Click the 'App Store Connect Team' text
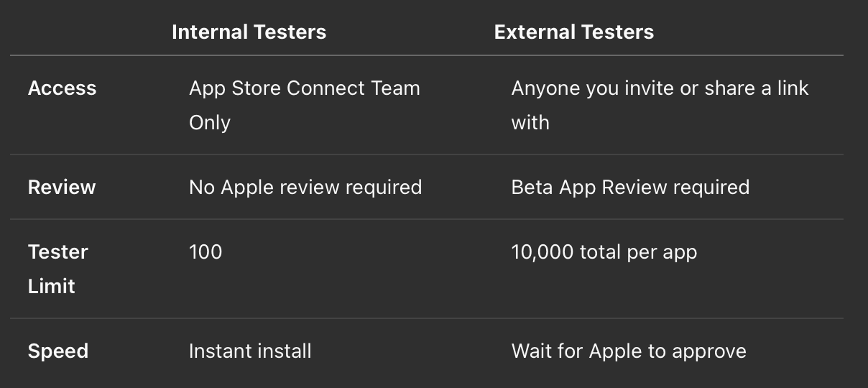Screen dimensions: 868x388 coord(304,88)
